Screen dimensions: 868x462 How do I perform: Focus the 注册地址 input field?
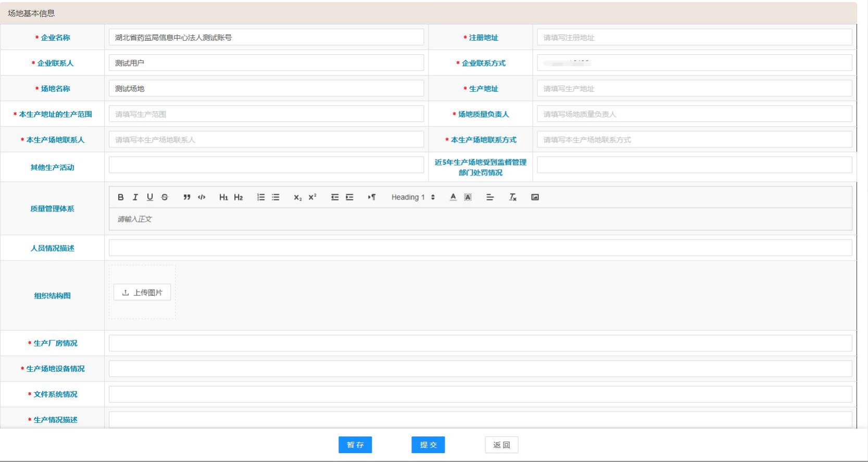(x=695, y=38)
